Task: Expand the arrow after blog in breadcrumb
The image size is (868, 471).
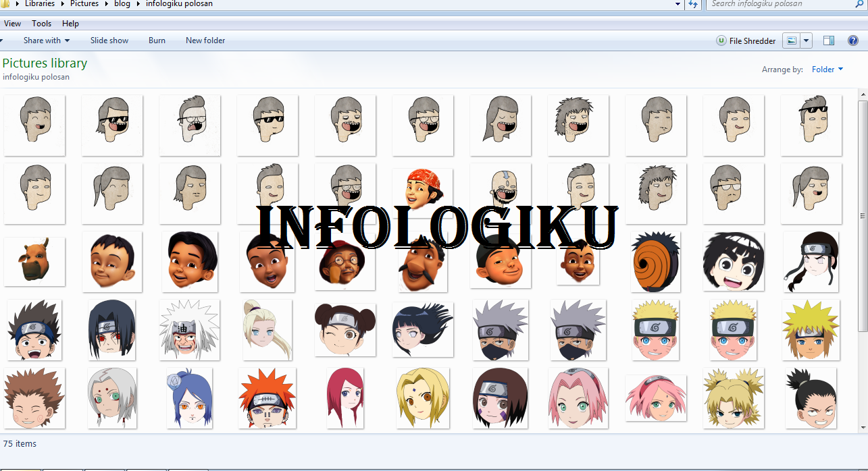Action: coord(138,4)
